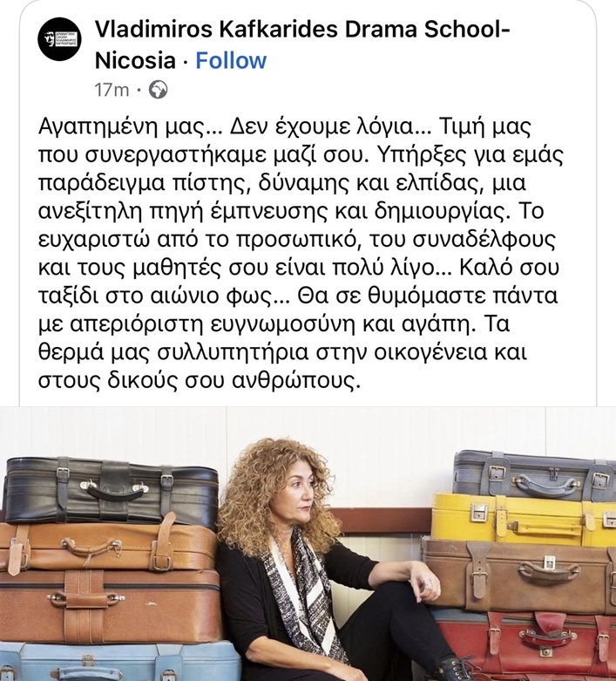Open the Vladimiros Kafkarides Drama School page name

click(302, 44)
